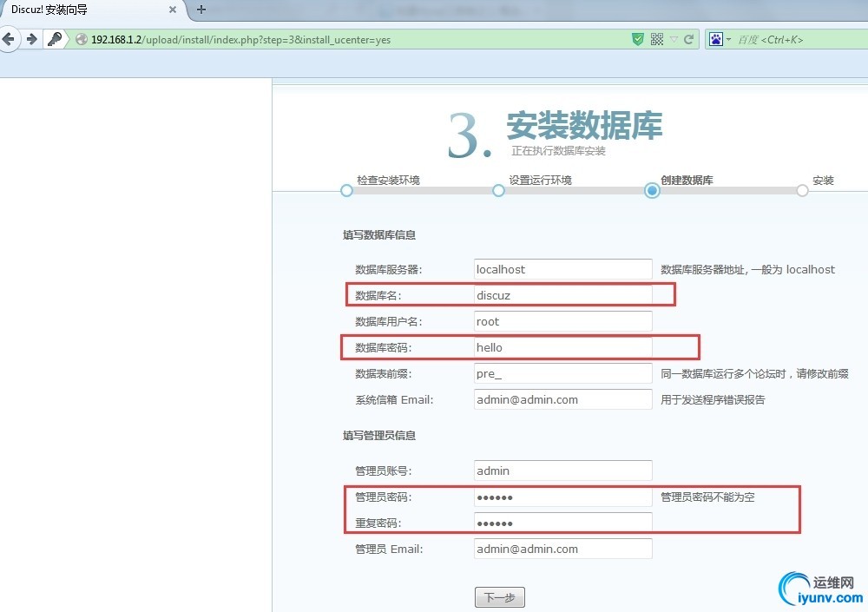Click the 同一数据库运行多个论坛时 hint text
Screen dimensions: 868x612
pyautogui.click(x=754, y=373)
